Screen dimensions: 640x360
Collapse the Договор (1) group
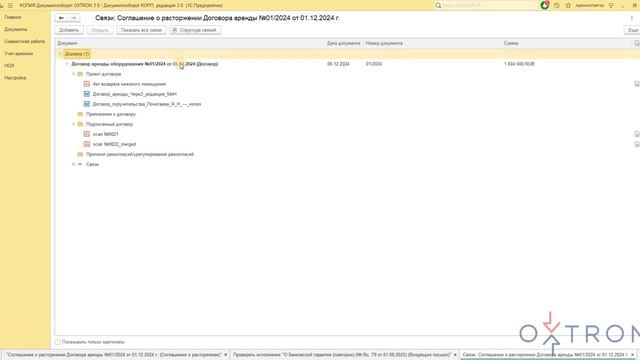point(60,54)
